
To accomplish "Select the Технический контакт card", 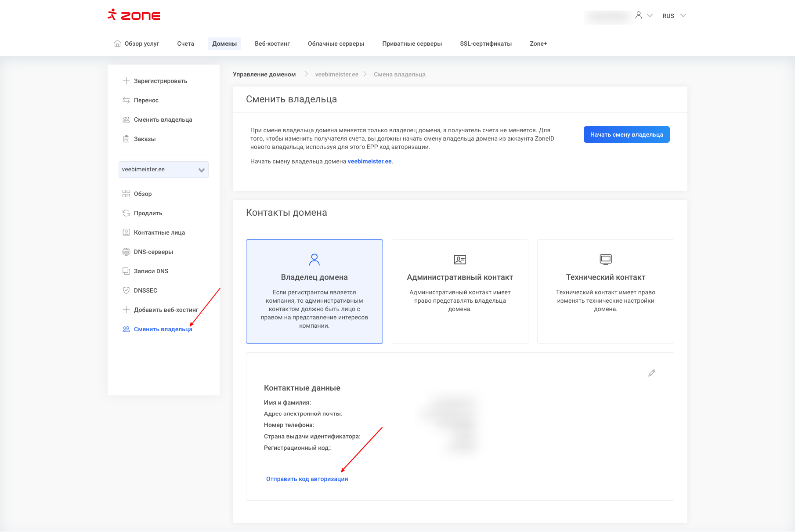I will coord(605,291).
